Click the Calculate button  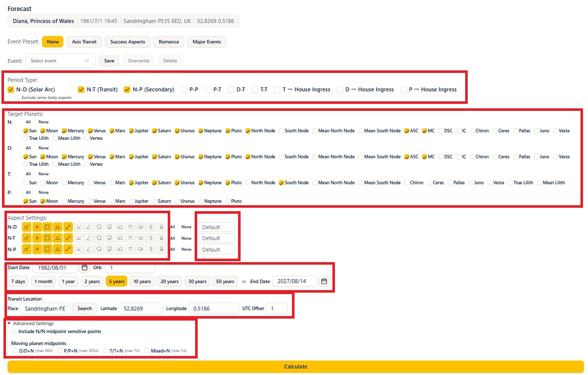coord(295,367)
